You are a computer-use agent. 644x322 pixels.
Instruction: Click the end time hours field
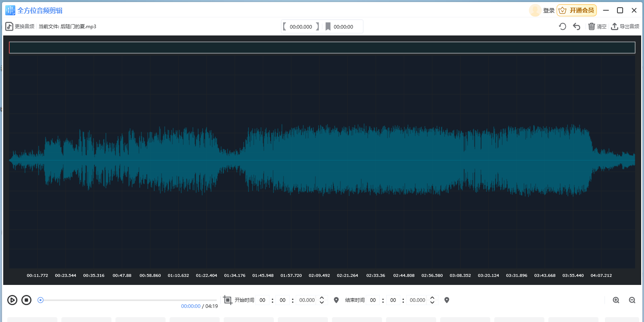(x=373, y=300)
